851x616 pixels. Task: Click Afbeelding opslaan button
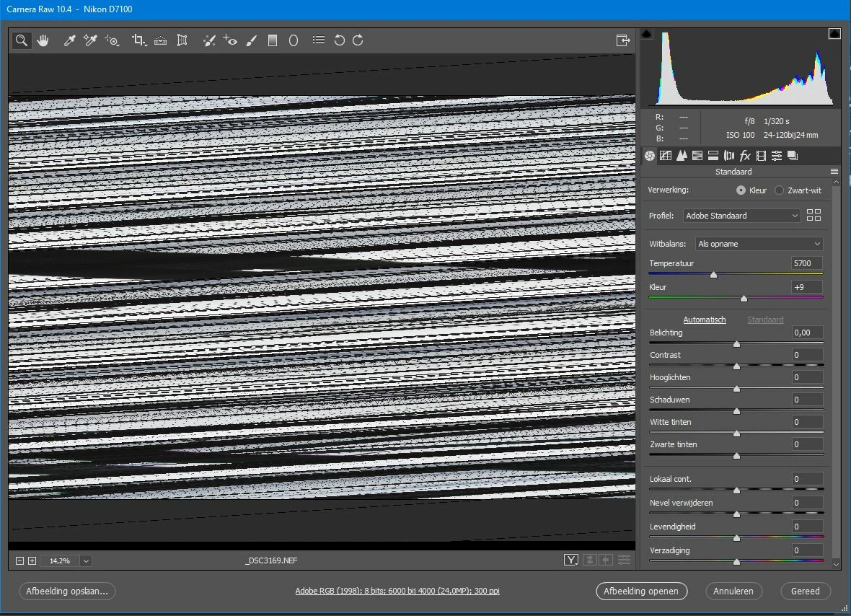(x=67, y=591)
